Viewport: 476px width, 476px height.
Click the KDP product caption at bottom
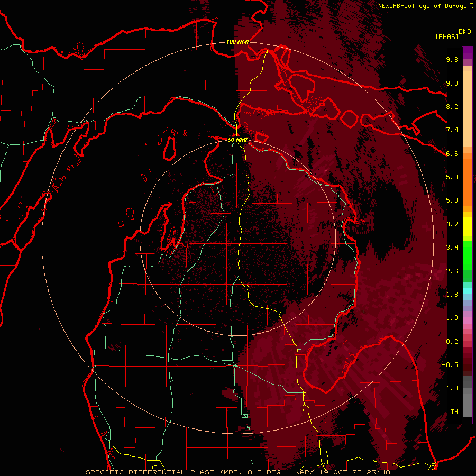(x=238, y=472)
